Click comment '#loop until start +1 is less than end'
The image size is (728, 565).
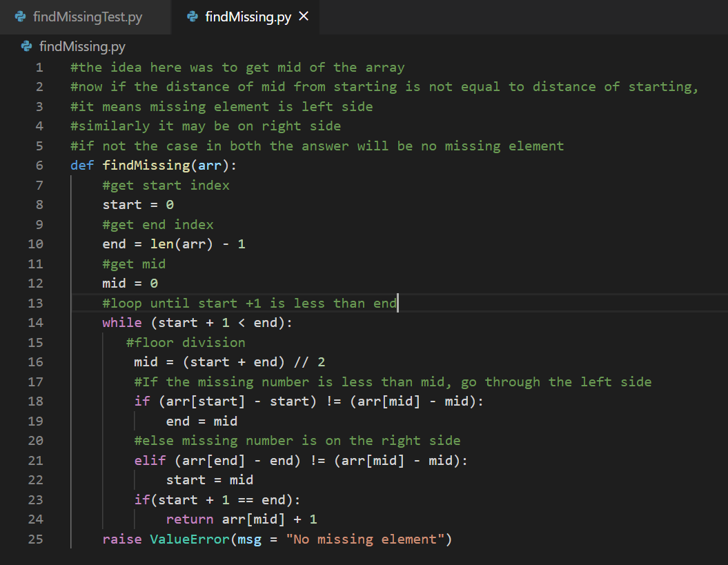tap(250, 303)
